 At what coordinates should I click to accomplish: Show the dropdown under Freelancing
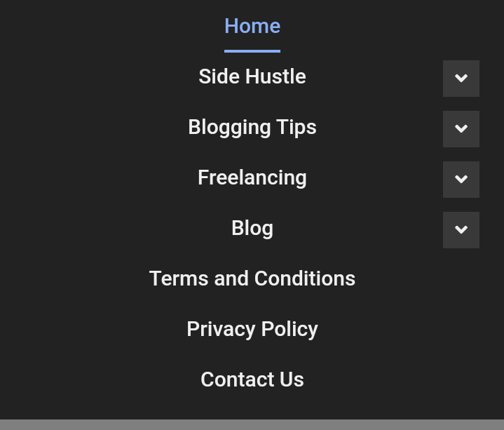(x=461, y=179)
